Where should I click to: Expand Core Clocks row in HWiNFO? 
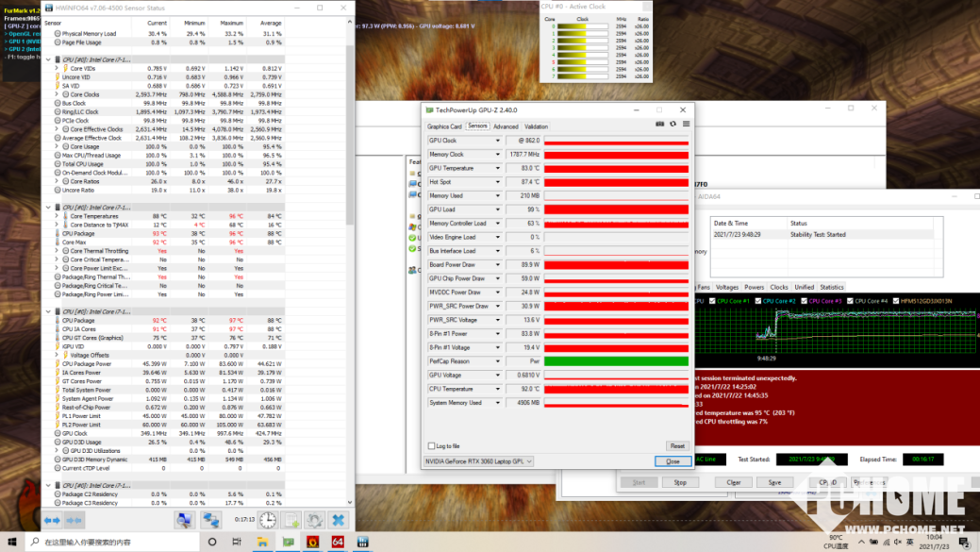click(57, 94)
